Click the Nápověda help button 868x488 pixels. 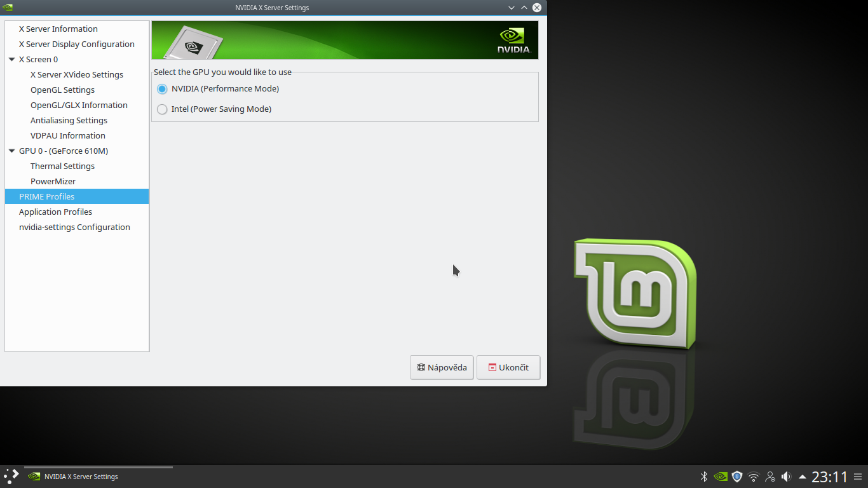pos(442,367)
